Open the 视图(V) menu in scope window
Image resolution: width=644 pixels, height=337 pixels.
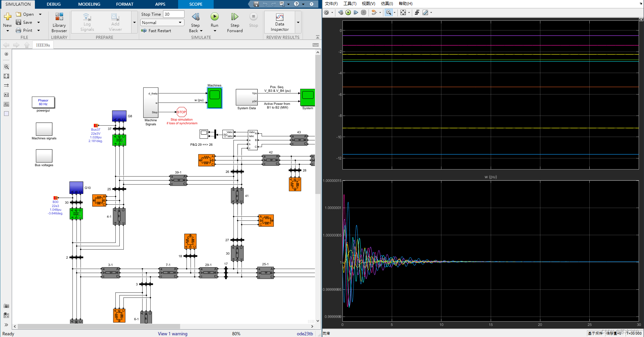(368, 4)
